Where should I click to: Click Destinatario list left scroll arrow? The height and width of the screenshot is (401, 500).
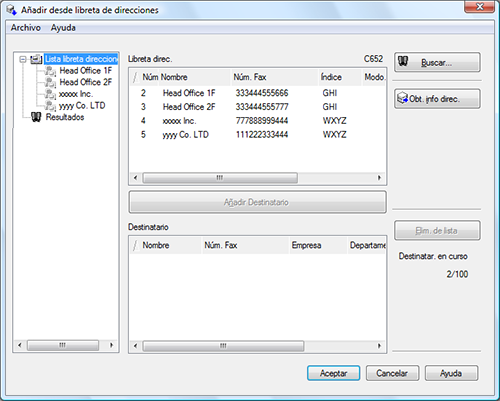point(135,346)
